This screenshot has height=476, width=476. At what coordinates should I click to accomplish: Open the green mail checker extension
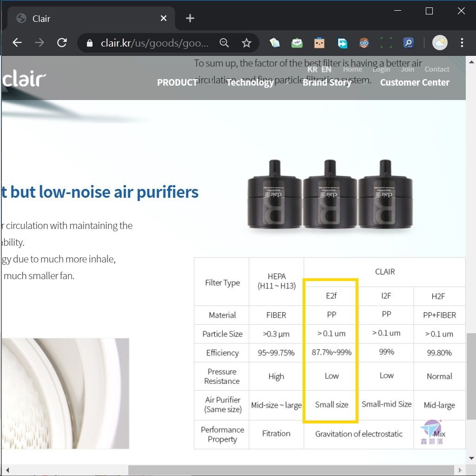297,43
